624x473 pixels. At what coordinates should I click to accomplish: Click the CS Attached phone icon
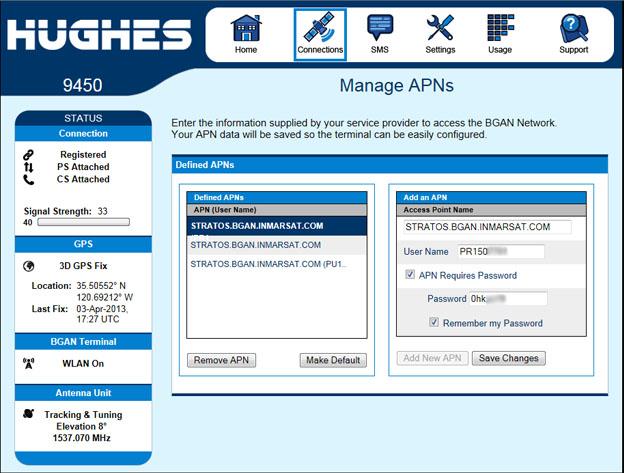click(28, 180)
